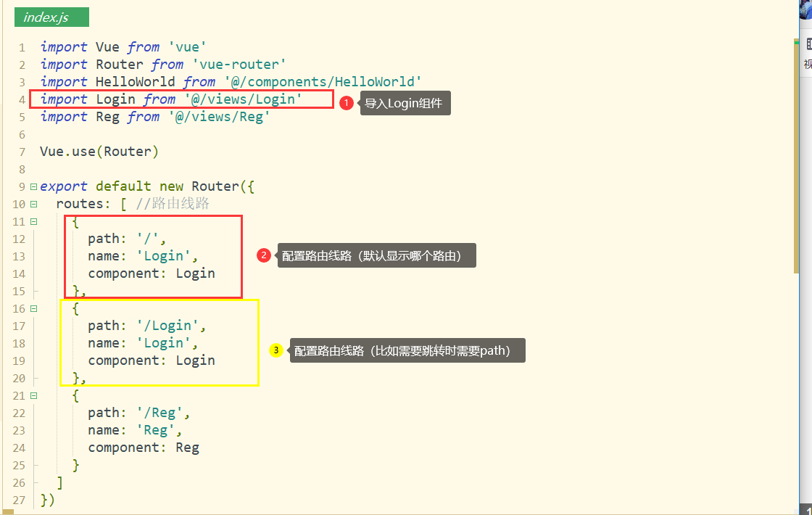Click the component: Reg line
Image resolution: width=812 pixels, height=515 pixels.
(144, 448)
